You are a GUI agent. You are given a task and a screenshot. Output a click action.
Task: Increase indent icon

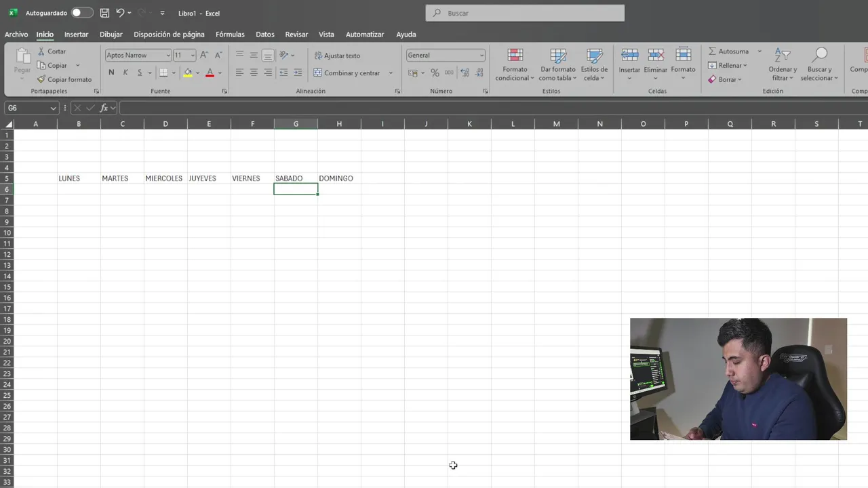[298, 73]
